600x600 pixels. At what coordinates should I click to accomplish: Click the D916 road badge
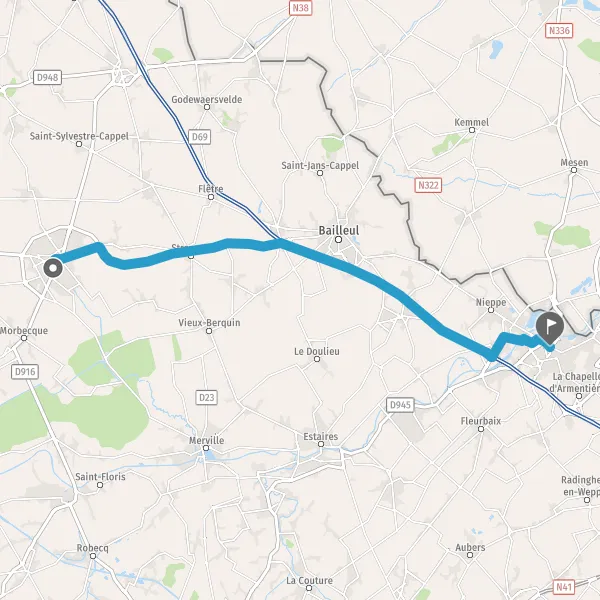(x=25, y=372)
